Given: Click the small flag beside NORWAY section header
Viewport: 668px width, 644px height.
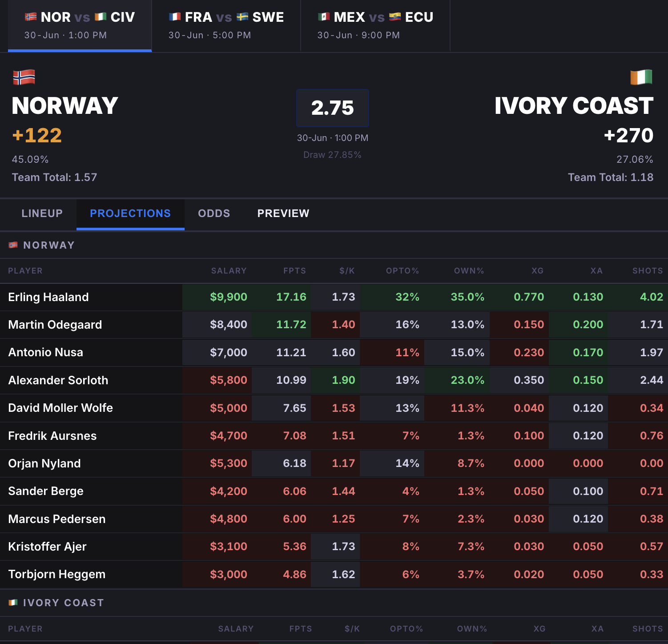Looking at the screenshot, I should 13,245.
